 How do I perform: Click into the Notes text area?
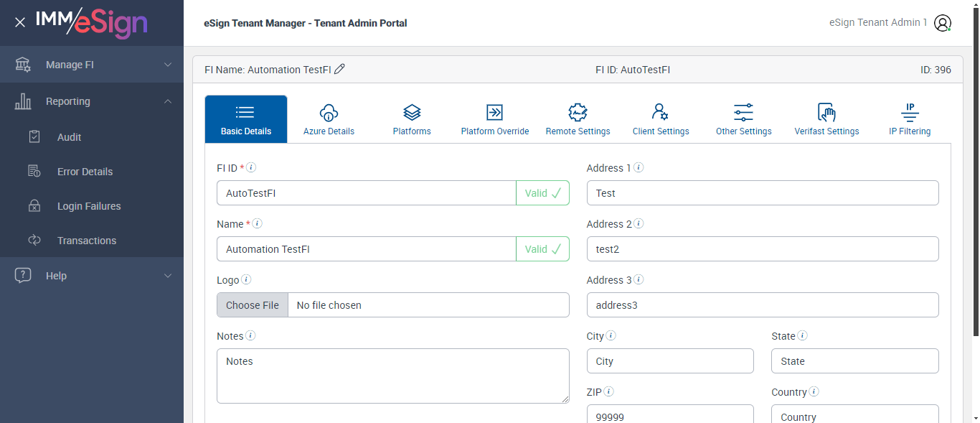pos(392,376)
